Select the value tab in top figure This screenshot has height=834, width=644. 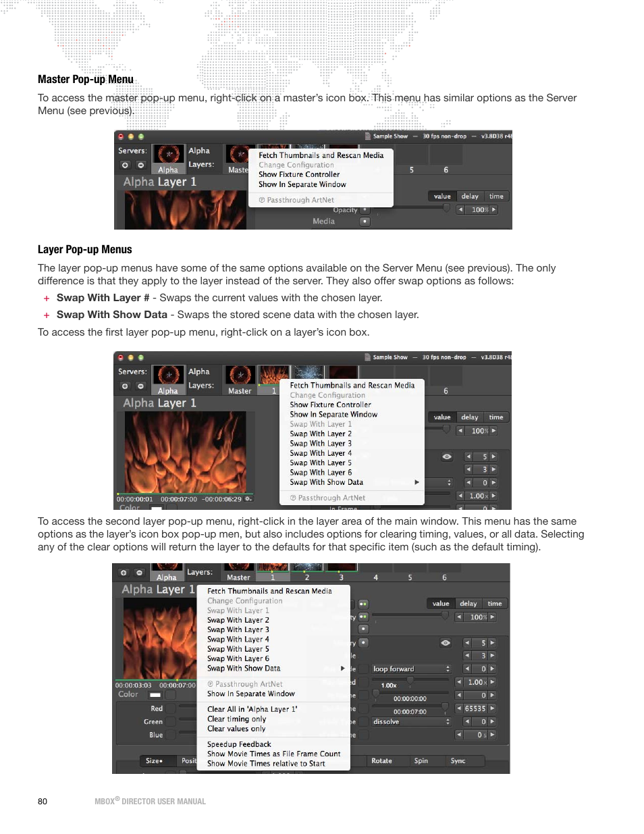click(442, 197)
